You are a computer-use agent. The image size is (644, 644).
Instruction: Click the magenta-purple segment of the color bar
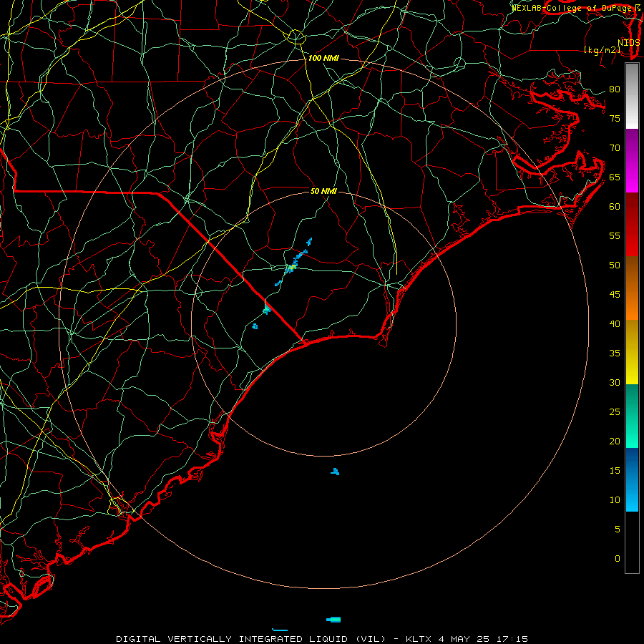(632, 160)
